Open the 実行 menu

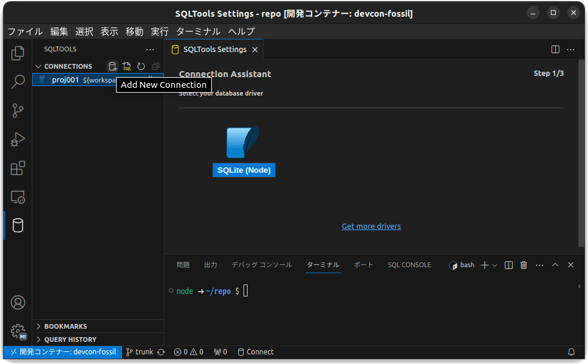[x=160, y=32]
